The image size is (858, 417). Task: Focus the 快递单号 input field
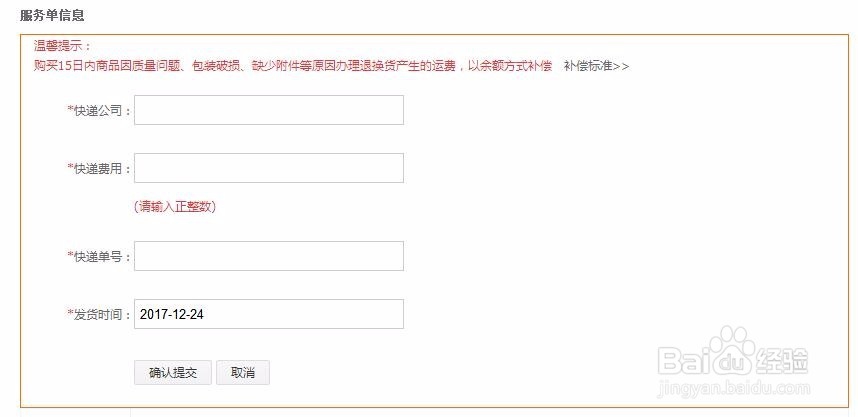point(269,256)
